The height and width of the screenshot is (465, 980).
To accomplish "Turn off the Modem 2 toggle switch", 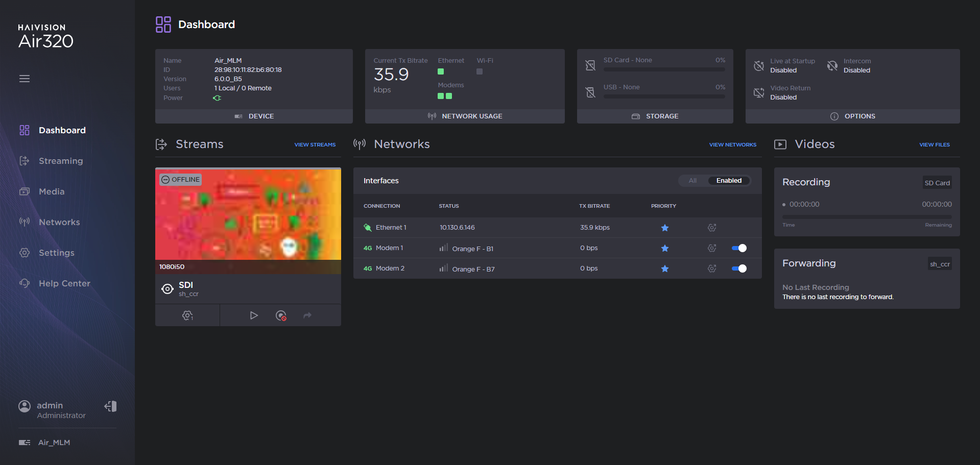I will point(739,268).
